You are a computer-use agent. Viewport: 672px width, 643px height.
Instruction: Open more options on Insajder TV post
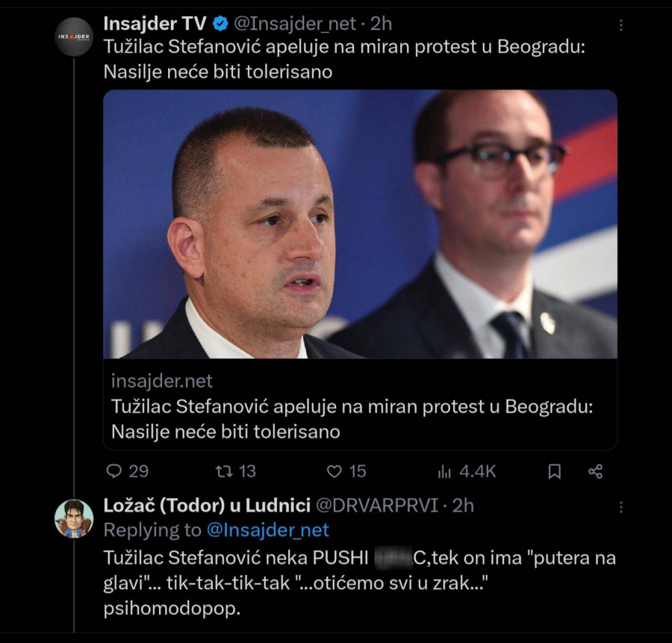(621, 25)
